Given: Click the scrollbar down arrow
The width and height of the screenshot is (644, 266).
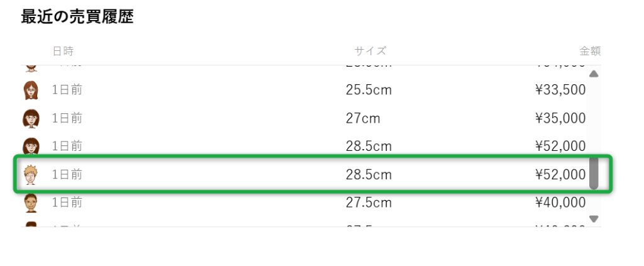Looking at the screenshot, I should pos(593,219).
